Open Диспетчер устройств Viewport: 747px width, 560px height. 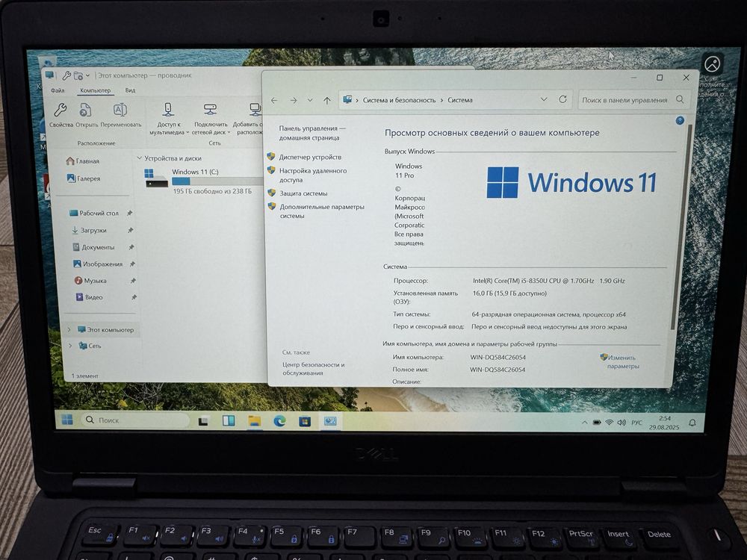pyautogui.click(x=310, y=157)
